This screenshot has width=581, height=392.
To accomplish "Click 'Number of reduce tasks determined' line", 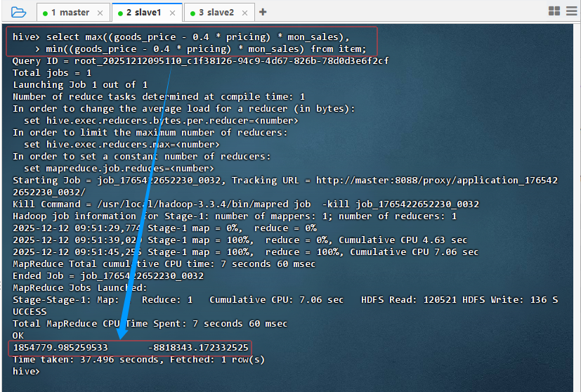I will point(159,96).
